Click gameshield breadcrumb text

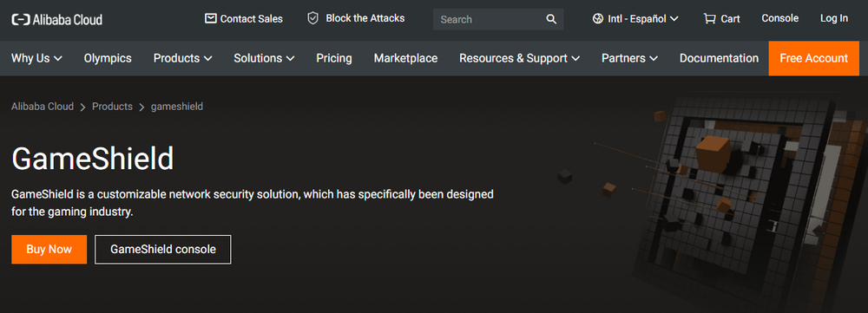coord(177,106)
